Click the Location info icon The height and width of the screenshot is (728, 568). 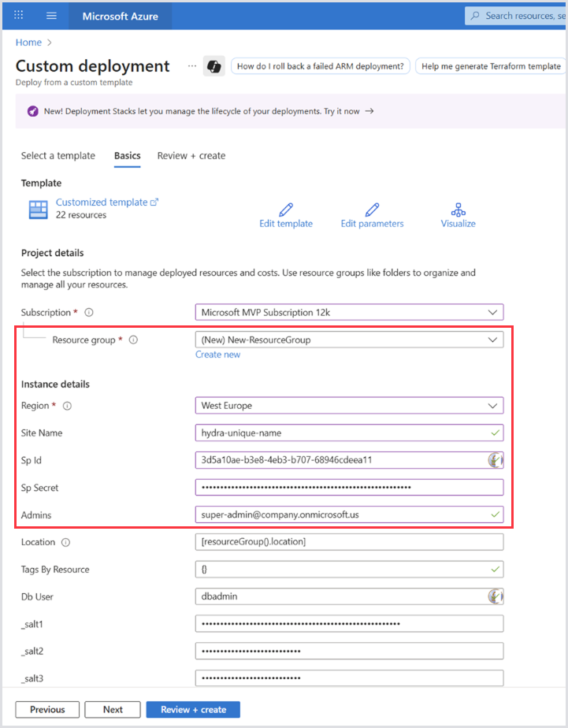pos(65,542)
